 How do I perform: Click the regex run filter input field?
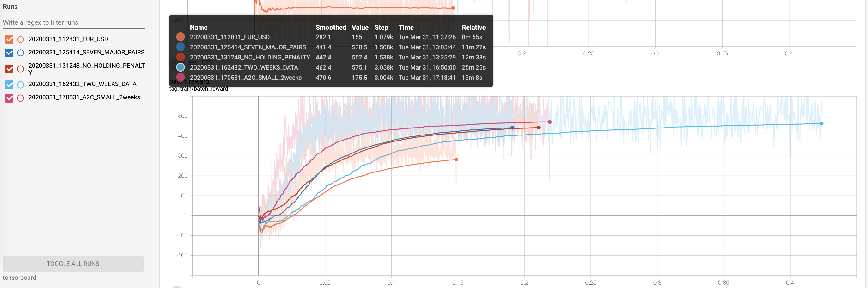[x=74, y=22]
